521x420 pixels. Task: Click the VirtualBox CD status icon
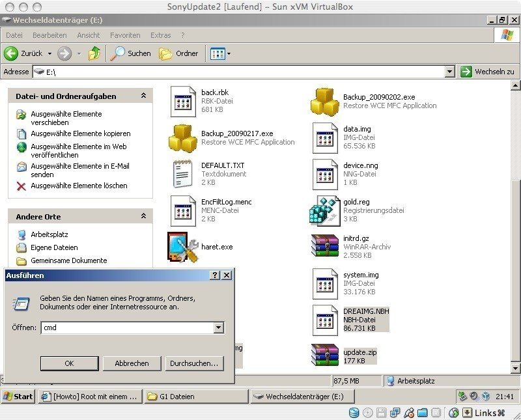coord(368,413)
